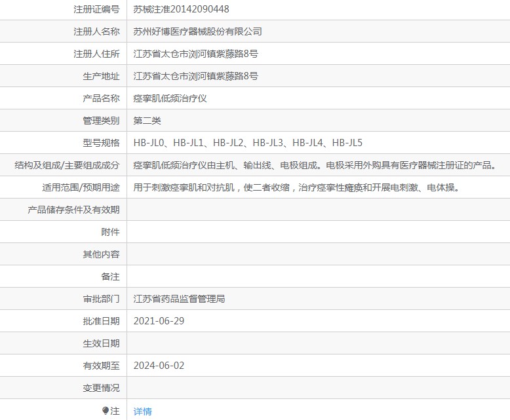Click the 产品名称 label
The image size is (510, 420).
pyautogui.click(x=101, y=98)
